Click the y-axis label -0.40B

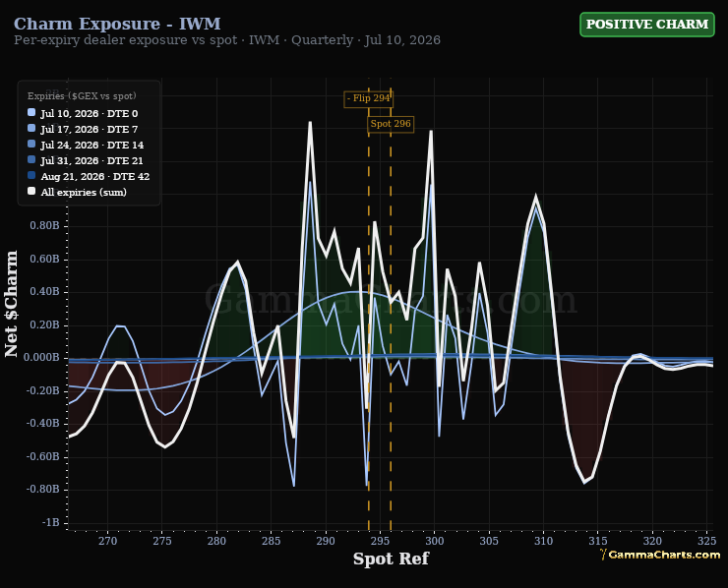click(42, 423)
